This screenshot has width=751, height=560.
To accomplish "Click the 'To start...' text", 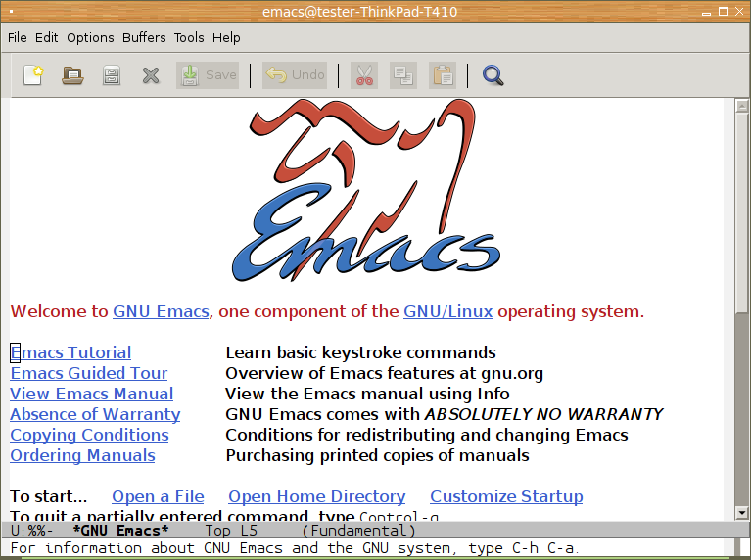I will tap(49, 497).
